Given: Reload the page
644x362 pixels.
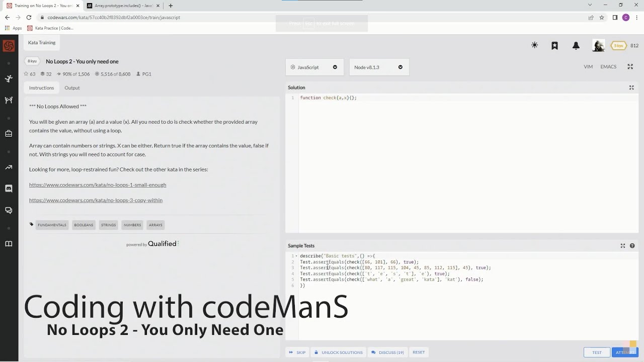Looking at the screenshot, I should (29, 17).
